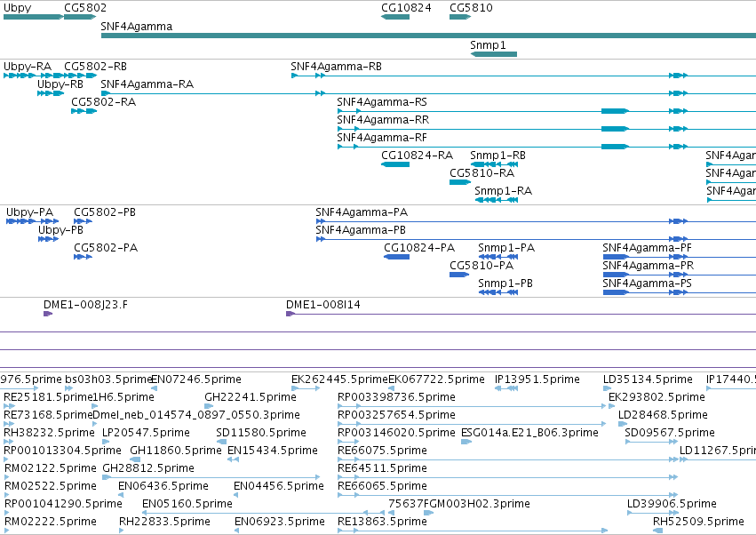Select the SNF4Agamma gene bar
This screenshot has width=756, height=535.
point(428,36)
